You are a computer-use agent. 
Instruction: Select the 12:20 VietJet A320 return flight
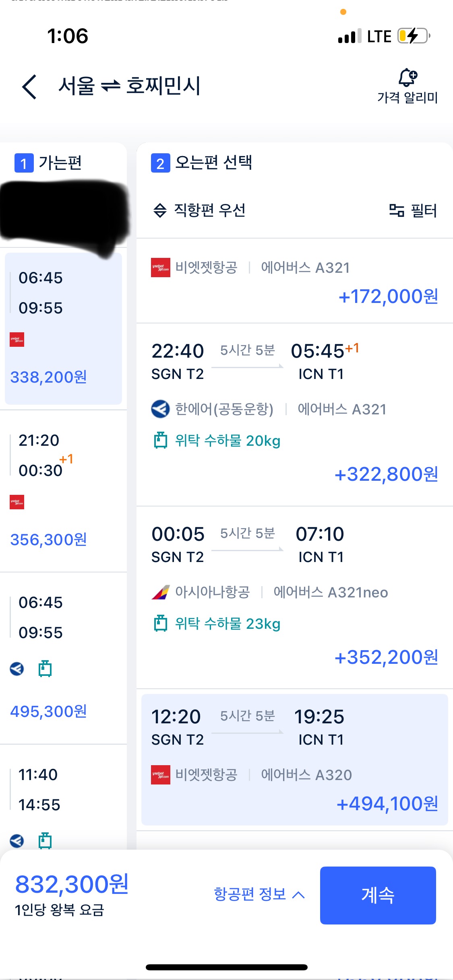(x=294, y=759)
